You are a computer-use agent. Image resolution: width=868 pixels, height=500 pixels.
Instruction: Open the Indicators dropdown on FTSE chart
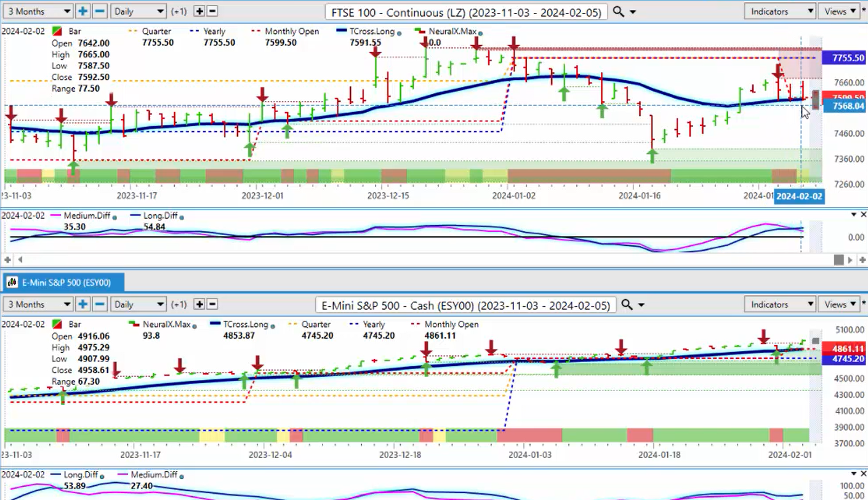pos(780,11)
